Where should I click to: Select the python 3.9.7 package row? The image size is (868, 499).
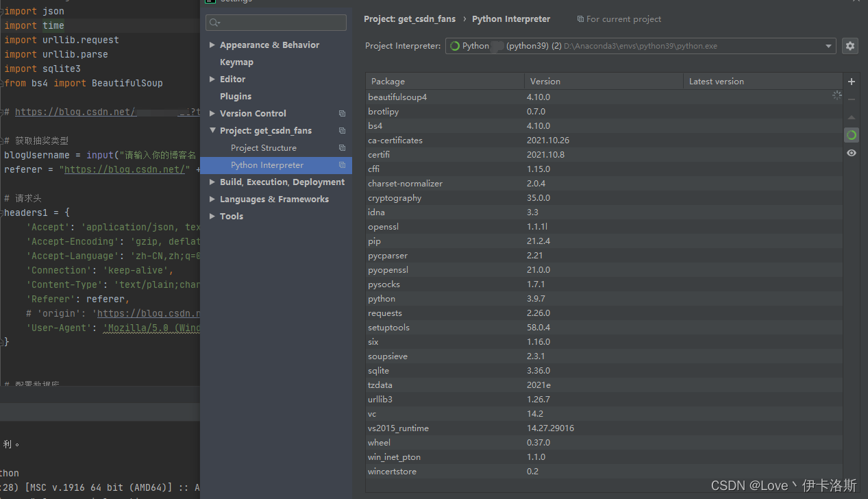pos(604,298)
